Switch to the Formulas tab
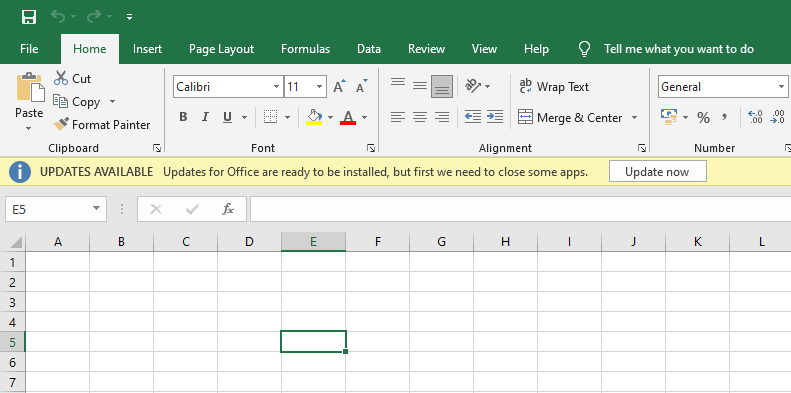This screenshot has height=393, width=791. (306, 49)
